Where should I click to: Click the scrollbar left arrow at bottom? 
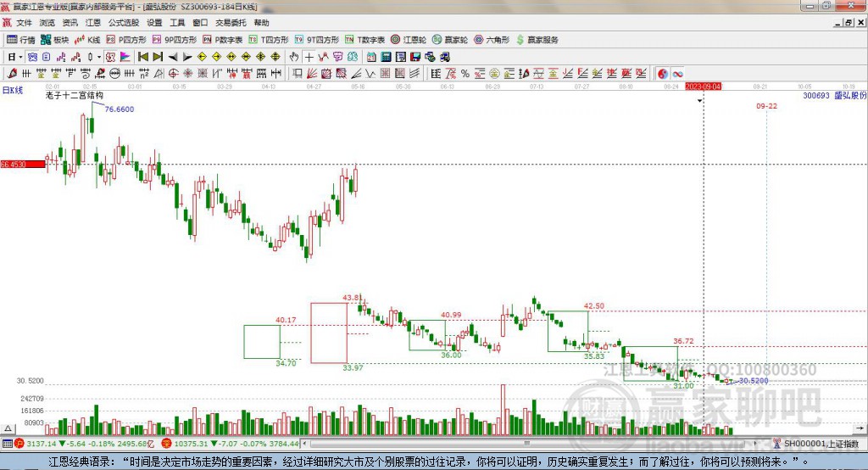tap(305, 444)
